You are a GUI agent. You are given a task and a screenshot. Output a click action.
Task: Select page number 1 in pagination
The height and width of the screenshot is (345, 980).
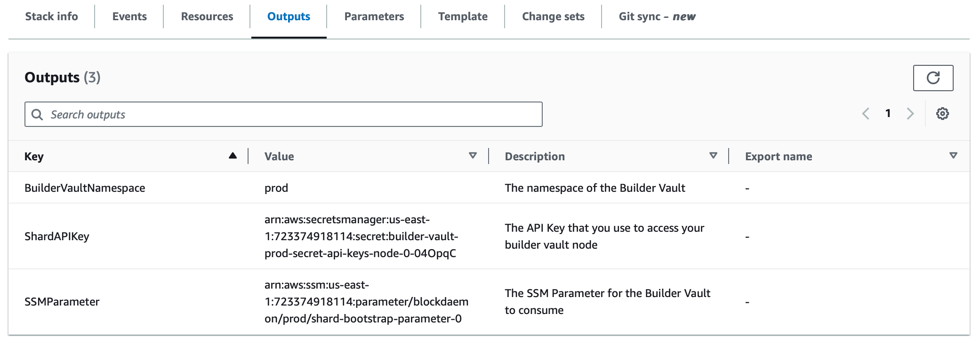point(888,114)
